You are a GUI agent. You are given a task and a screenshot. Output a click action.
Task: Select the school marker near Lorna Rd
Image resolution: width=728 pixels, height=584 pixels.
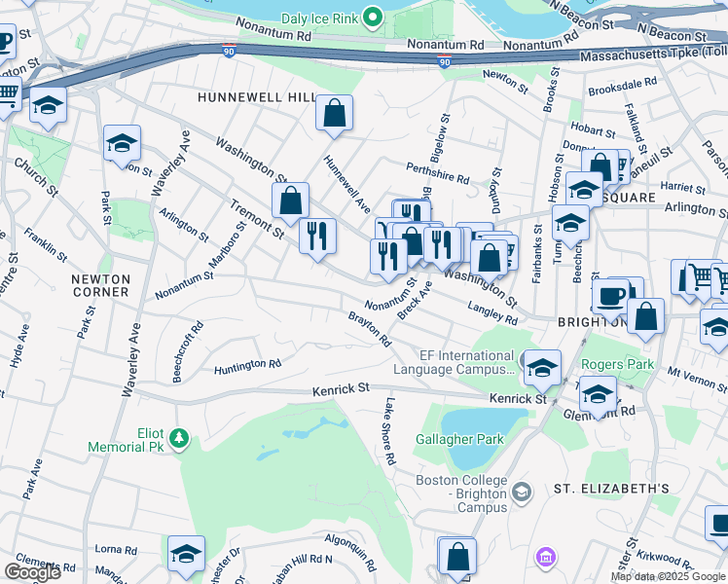tap(186, 555)
